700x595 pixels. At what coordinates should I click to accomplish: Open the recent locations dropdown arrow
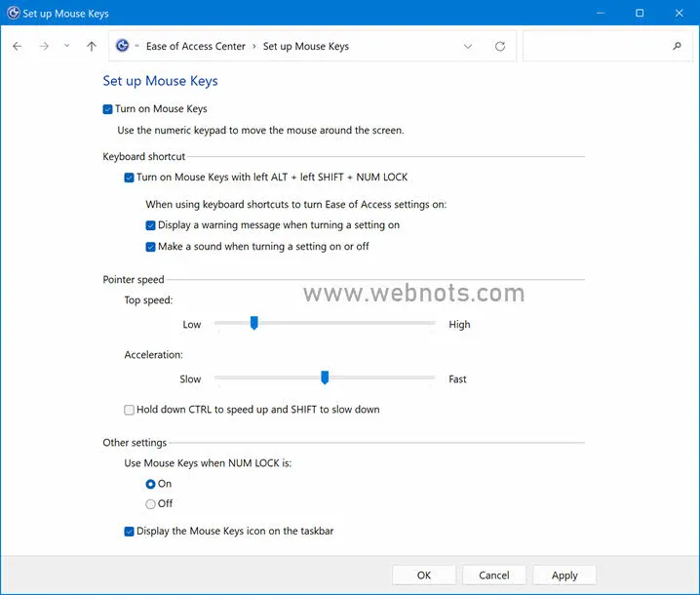66,46
